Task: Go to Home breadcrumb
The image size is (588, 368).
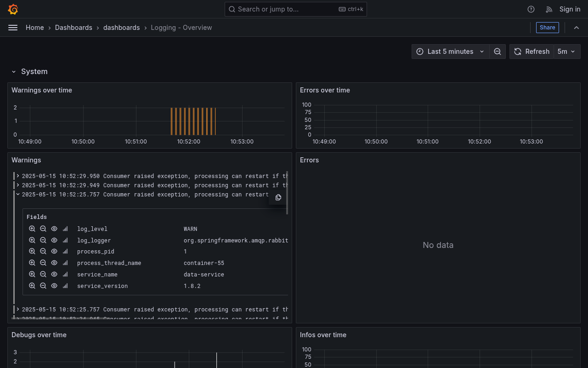Action: tap(35, 28)
